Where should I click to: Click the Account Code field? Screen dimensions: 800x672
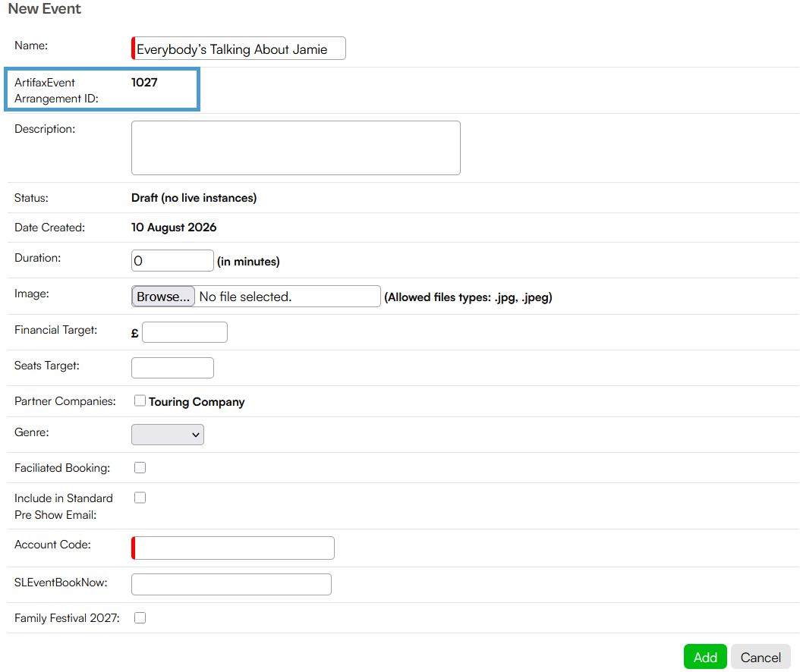click(x=233, y=548)
